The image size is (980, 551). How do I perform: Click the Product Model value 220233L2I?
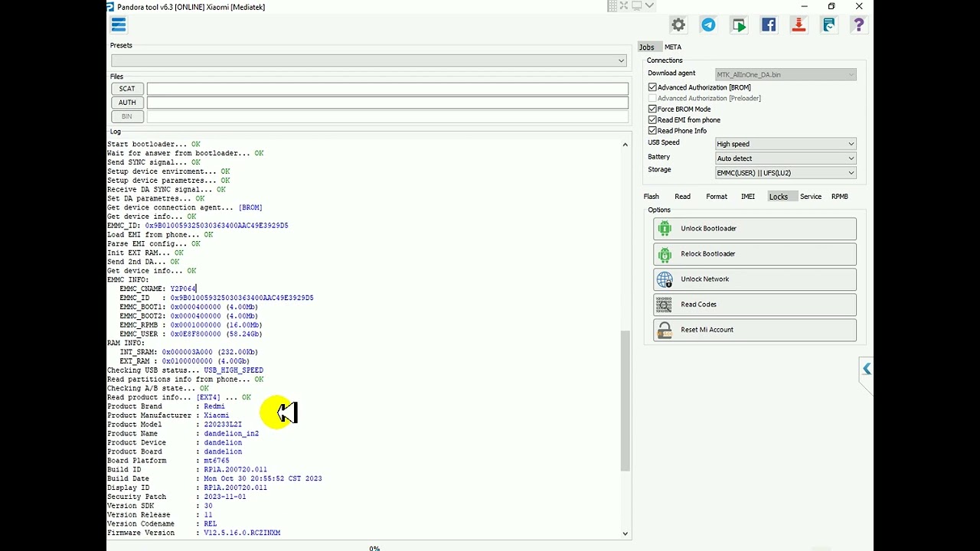click(x=222, y=424)
